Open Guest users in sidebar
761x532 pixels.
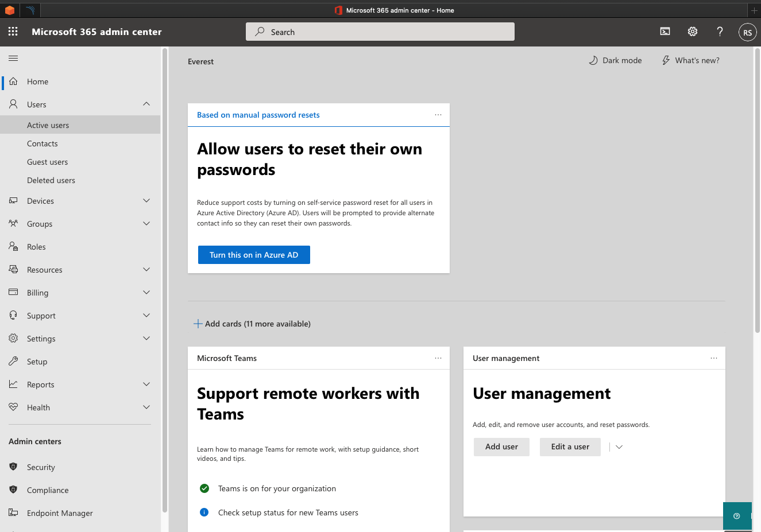[x=80, y=162]
